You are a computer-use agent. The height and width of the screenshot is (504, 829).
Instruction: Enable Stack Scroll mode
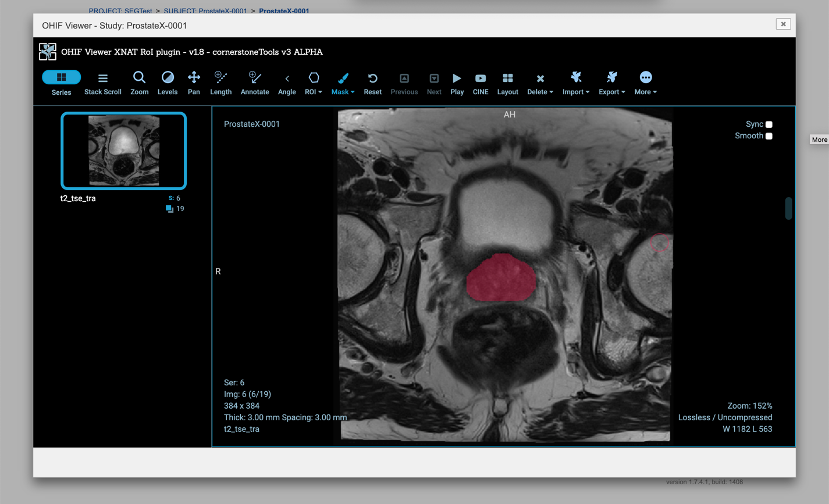point(102,82)
